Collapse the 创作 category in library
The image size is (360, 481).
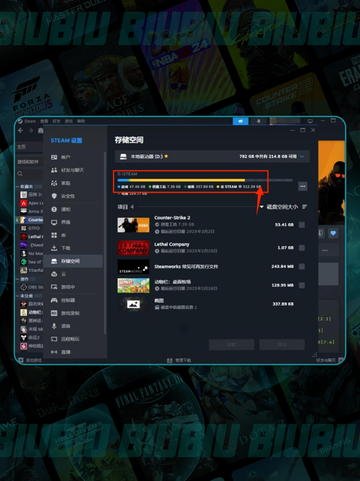tap(18, 279)
